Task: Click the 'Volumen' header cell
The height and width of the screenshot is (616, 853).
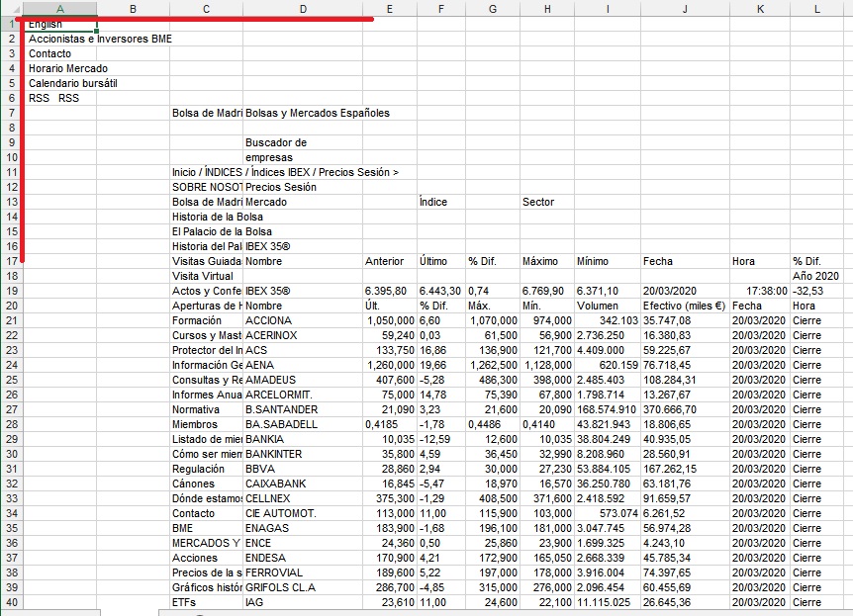Action: tap(608, 306)
